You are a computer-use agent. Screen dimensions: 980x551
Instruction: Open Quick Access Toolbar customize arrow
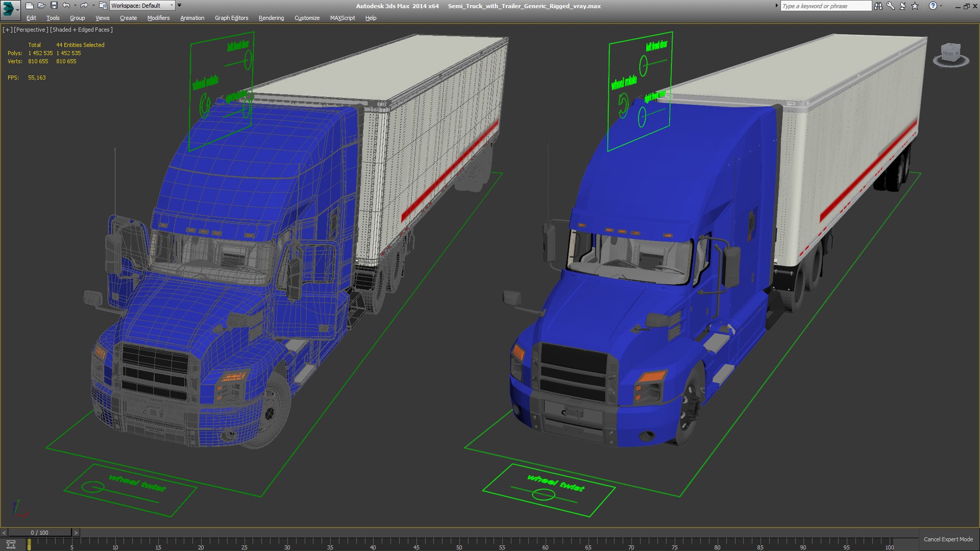coord(179,6)
